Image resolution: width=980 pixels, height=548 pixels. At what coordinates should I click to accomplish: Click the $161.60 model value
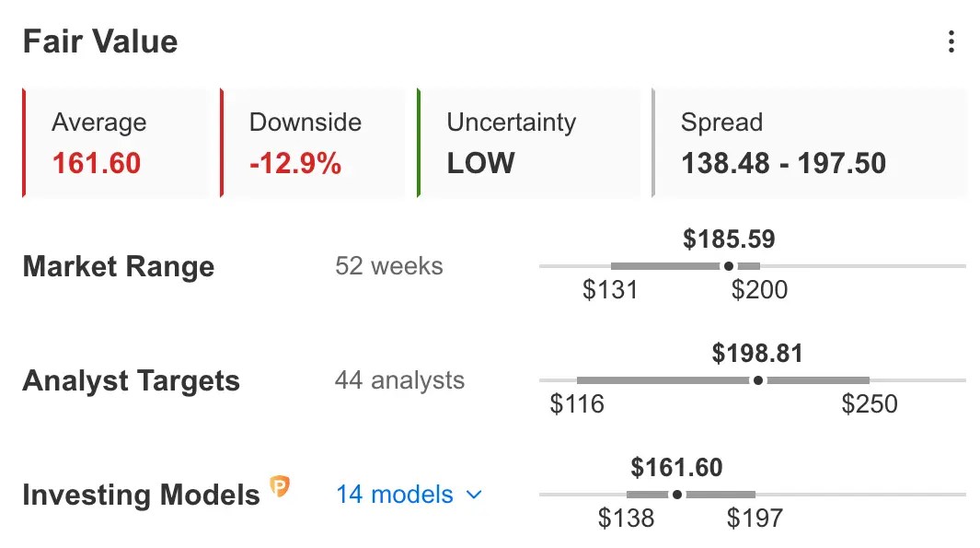click(677, 467)
